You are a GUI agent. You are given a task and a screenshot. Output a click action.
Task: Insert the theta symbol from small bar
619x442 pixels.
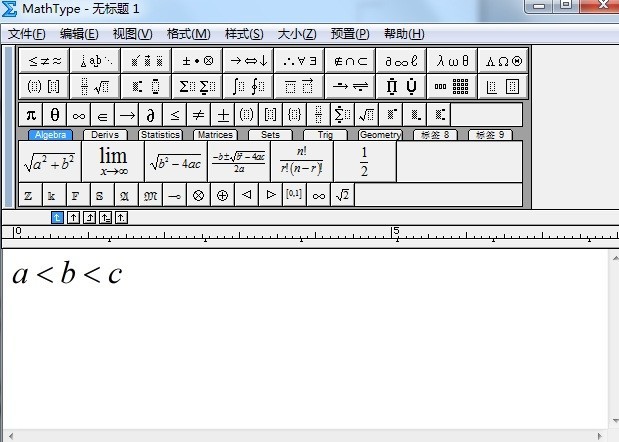[x=55, y=115]
